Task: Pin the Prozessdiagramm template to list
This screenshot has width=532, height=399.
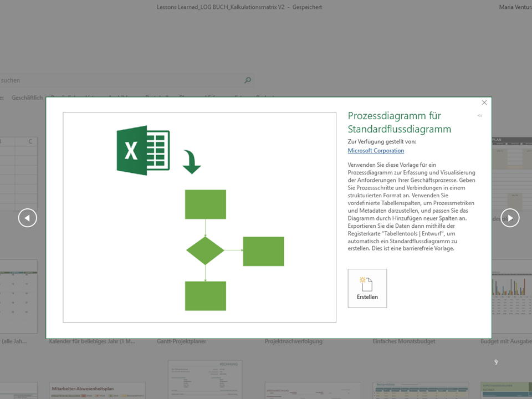Action: coord(479,116)
